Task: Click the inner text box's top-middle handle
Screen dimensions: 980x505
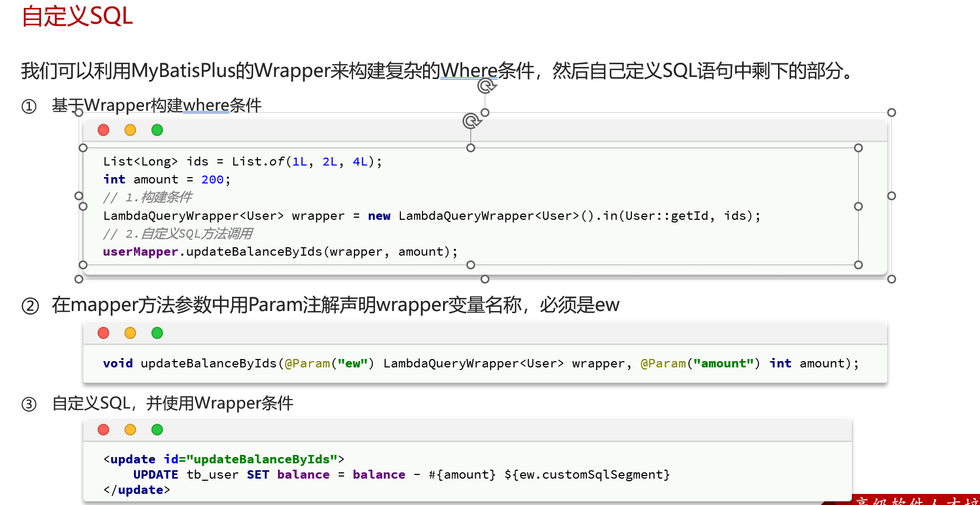Action: pyautogui.click(x=470, y=148)
